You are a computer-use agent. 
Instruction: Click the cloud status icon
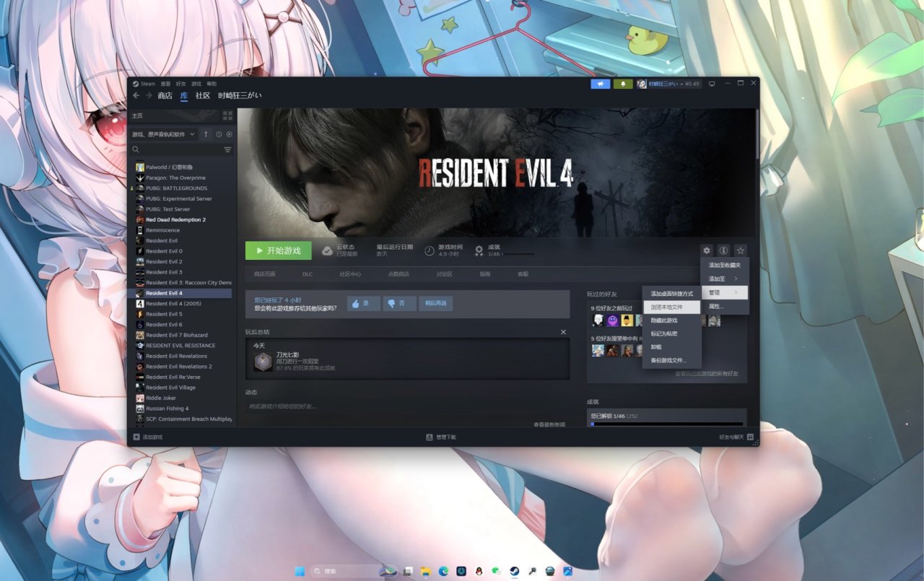point(327,250)
